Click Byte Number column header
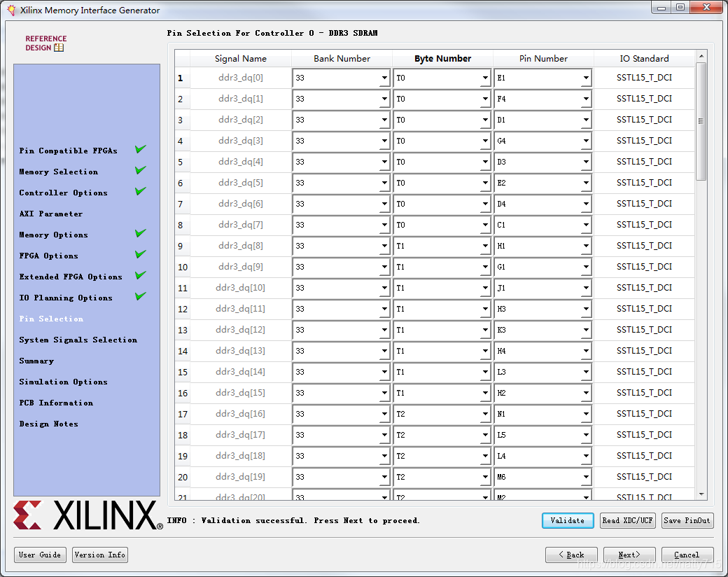The height and width of the screenshot is (577, 728). (442, 59)
